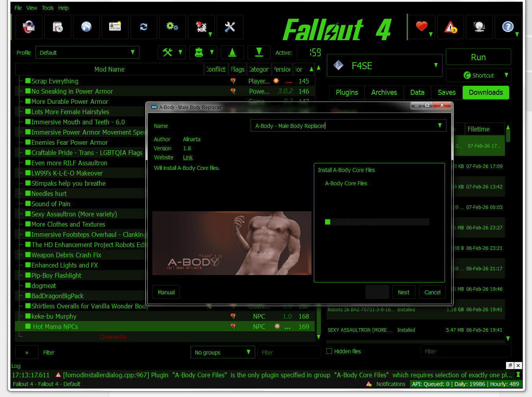Enable the Hidden files checkbox
Image resolution: width=532 pixels, height=397 pixels.
tap(329, 351)
